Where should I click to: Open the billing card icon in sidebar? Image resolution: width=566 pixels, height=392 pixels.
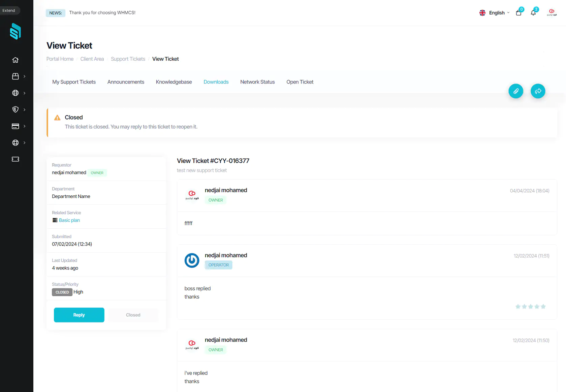tap(15, 126)
